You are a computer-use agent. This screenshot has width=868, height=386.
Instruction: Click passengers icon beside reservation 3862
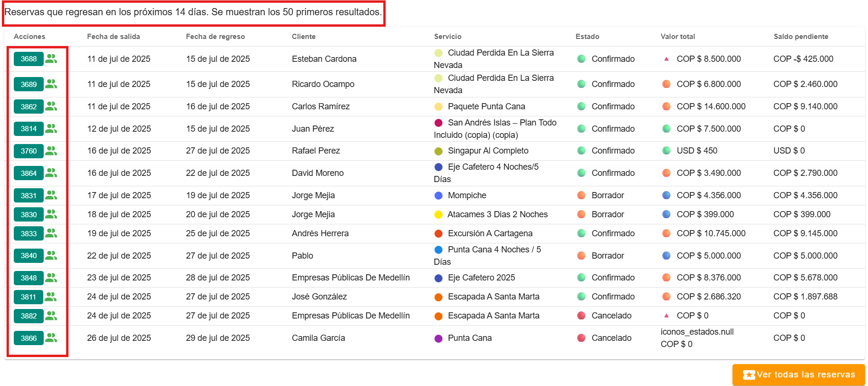(x=51, y=106)
